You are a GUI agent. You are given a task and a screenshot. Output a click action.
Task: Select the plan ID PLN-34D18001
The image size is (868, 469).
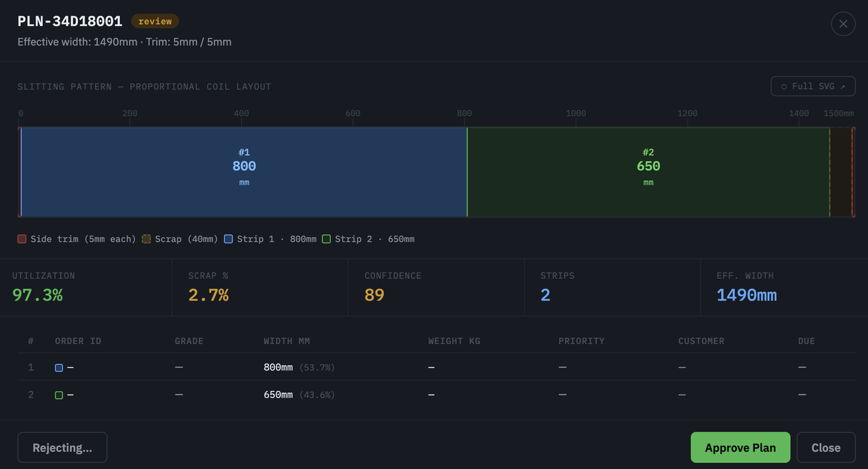pyautogui.click(x=70, y=21)
